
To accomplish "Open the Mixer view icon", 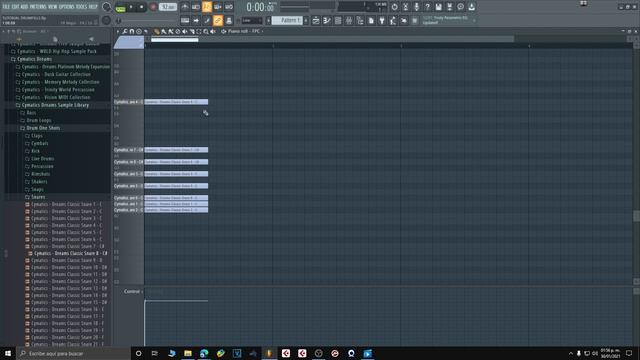I will 349,20.
